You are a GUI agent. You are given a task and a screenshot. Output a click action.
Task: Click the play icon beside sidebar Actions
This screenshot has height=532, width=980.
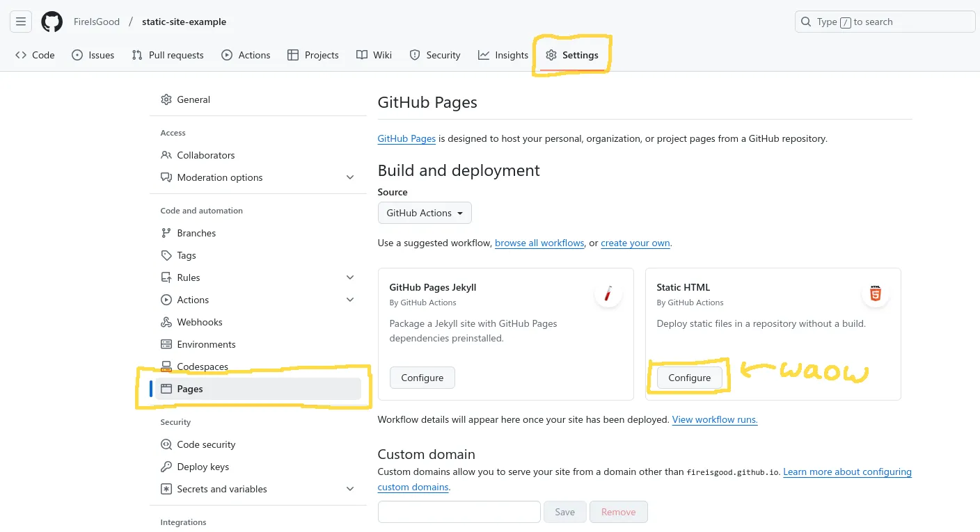coord(166,300)
